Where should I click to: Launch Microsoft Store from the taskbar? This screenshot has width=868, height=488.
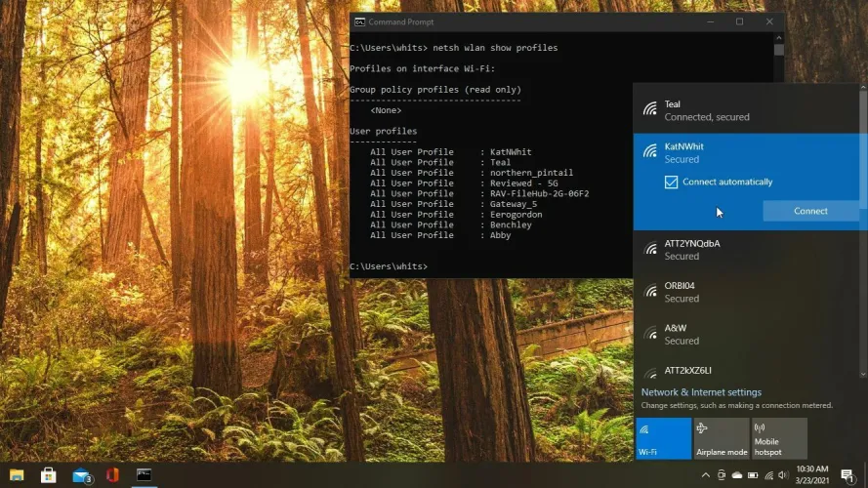pos(48,475)
